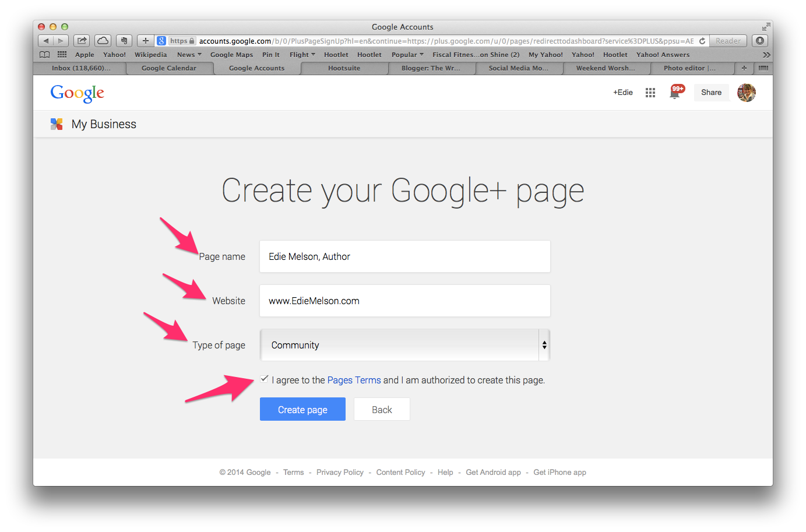Click in the Website field
The width and height of the screenshot is (806, 532).
pos(405,301)
